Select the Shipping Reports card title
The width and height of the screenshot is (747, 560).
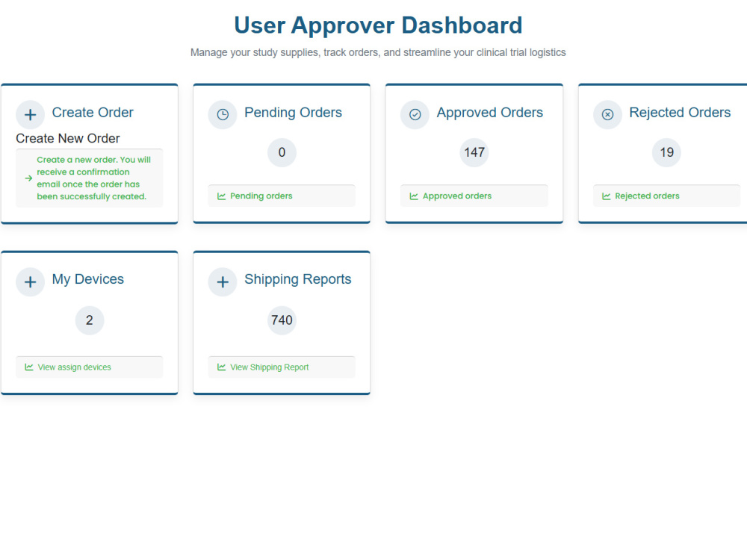pyautogui.click(x=298, y=279)
